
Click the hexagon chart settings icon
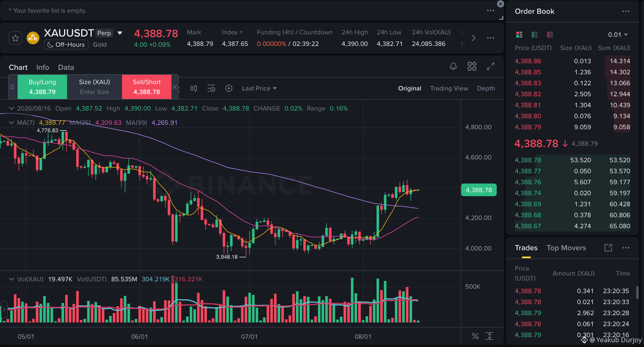(x=229, y=88)
